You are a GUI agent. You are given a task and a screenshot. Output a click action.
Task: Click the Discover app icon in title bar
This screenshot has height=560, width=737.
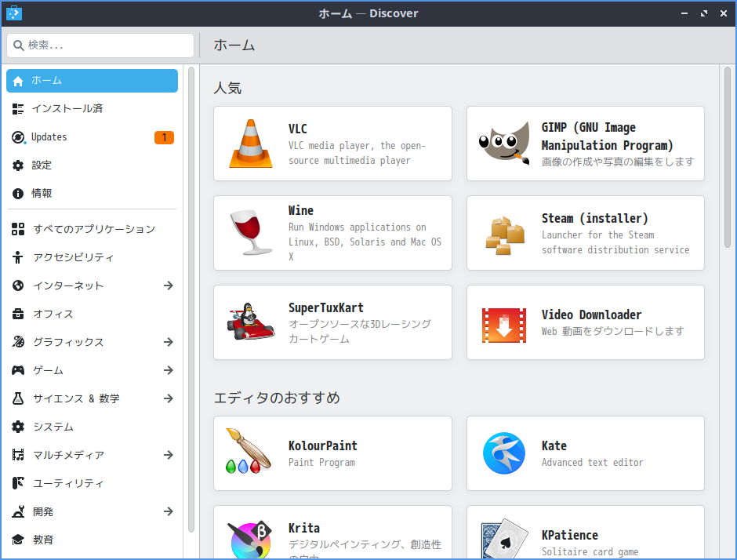14,13
